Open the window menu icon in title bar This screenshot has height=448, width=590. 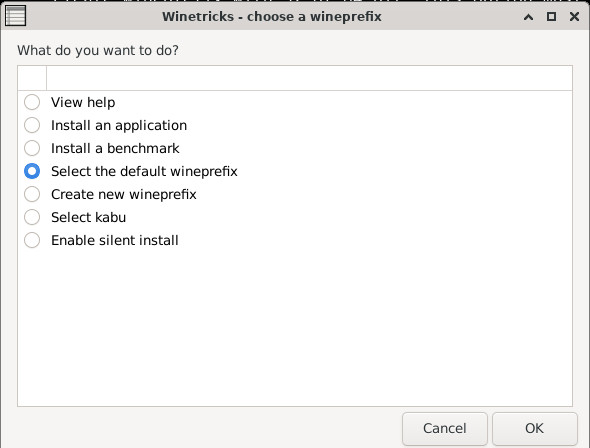(15, 16)
